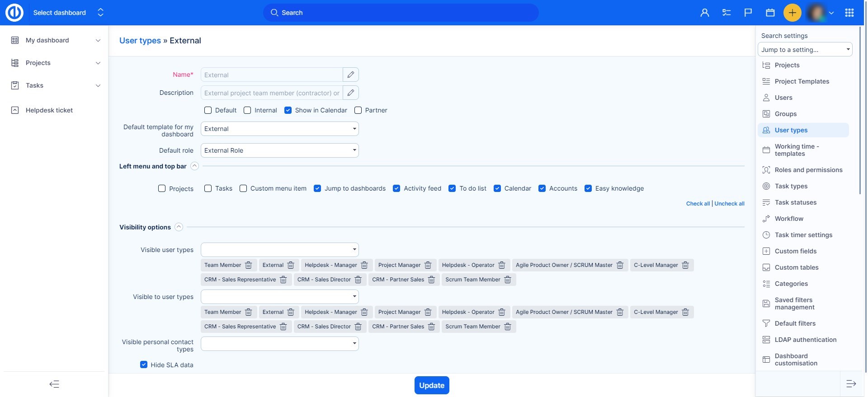
Task: Toggle the Hide SLA data checkbox
Action: 144,364
